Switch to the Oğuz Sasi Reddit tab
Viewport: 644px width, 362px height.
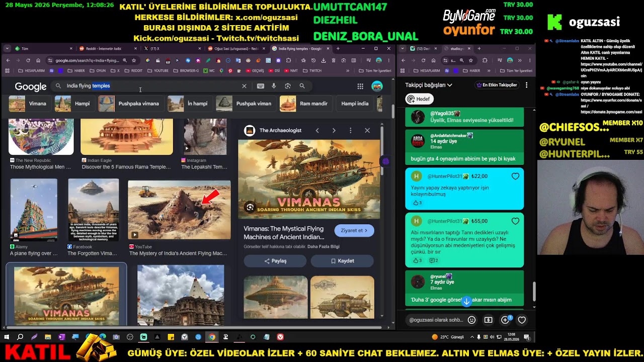[237, 49]
